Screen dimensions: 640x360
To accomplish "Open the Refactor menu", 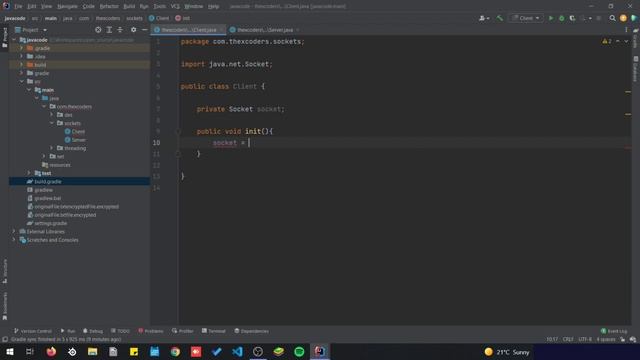I will [x=109, y=6].
